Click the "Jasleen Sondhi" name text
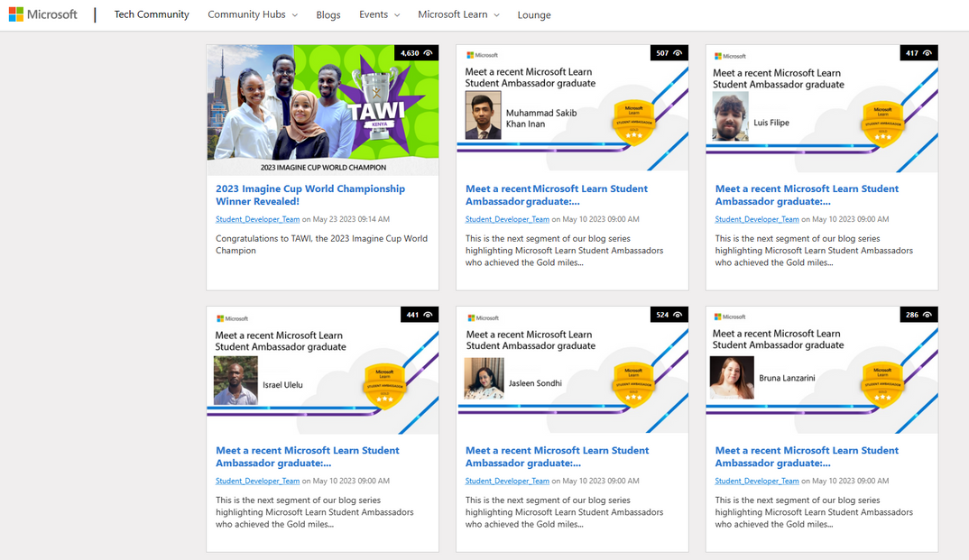 [x=535, y=383]
